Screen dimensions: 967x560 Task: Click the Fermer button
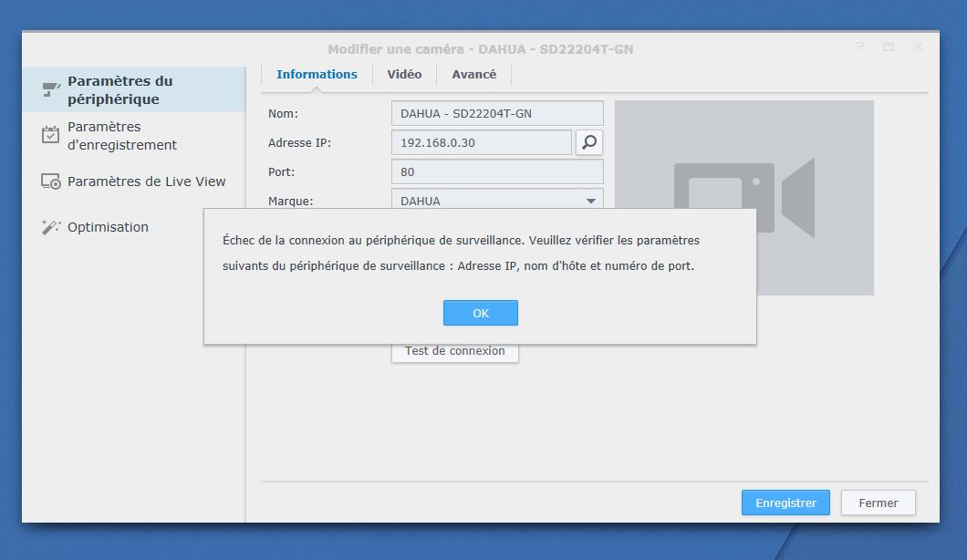(879, 503)
